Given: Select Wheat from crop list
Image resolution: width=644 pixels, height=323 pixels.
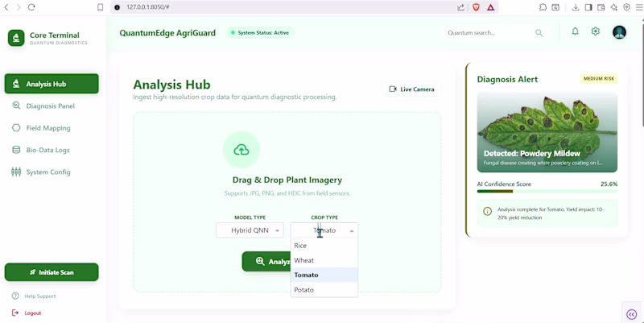Looking at the screenshot, I should click(x=324, y=260).
